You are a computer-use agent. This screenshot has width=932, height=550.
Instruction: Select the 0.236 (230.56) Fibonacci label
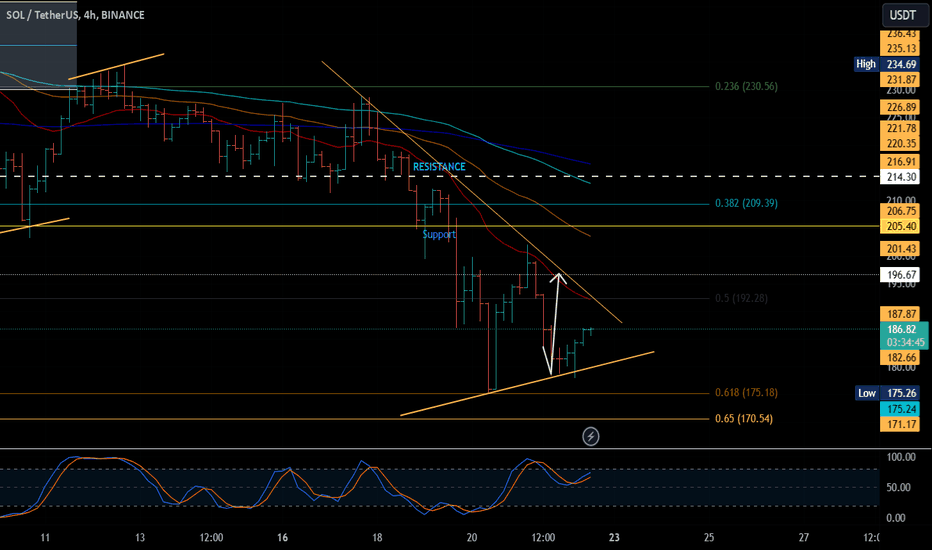[746, 86]
